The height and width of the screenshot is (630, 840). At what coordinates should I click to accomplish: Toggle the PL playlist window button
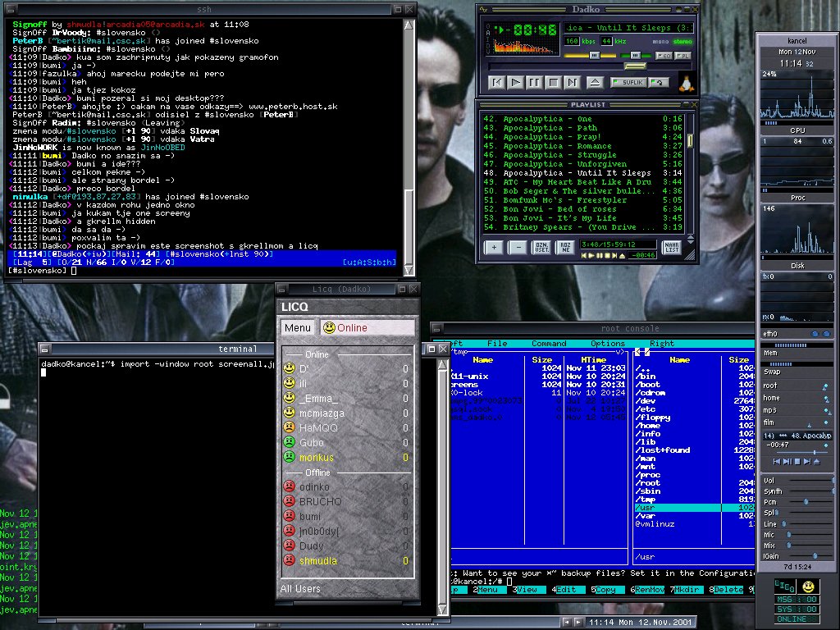click(x=682, y=56)
